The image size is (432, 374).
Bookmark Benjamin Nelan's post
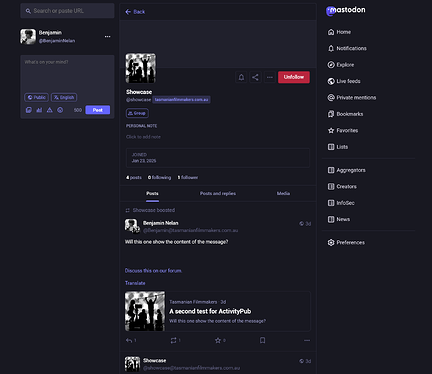(x=263, y=340)
